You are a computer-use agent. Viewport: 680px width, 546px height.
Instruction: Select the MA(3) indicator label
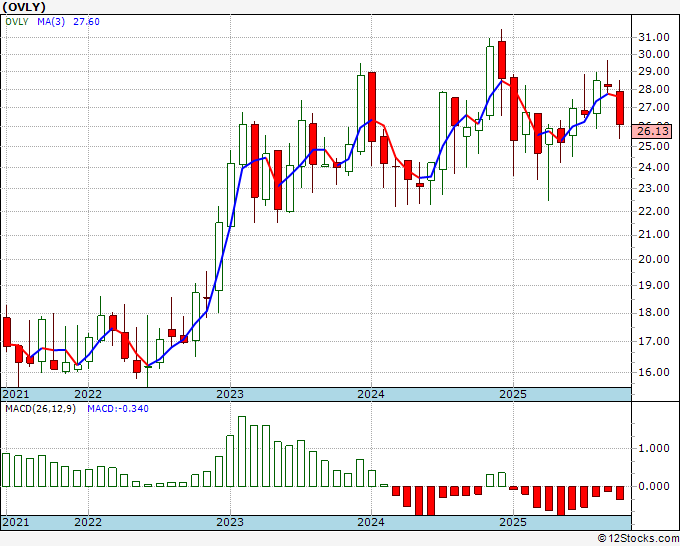click(51, 22)
